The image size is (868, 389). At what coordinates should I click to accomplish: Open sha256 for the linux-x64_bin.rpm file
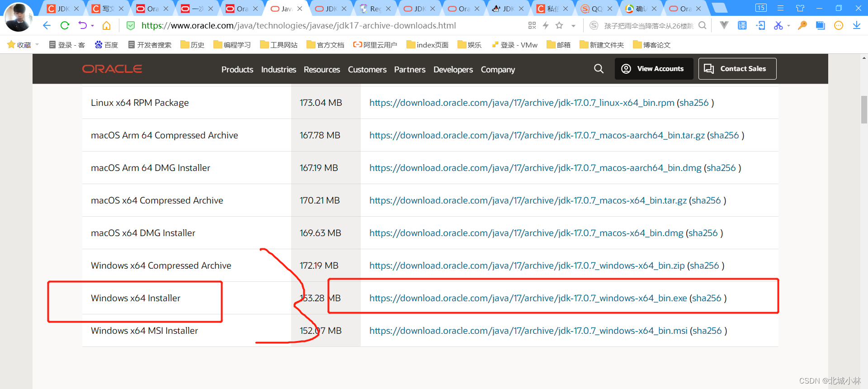point(694,103)
